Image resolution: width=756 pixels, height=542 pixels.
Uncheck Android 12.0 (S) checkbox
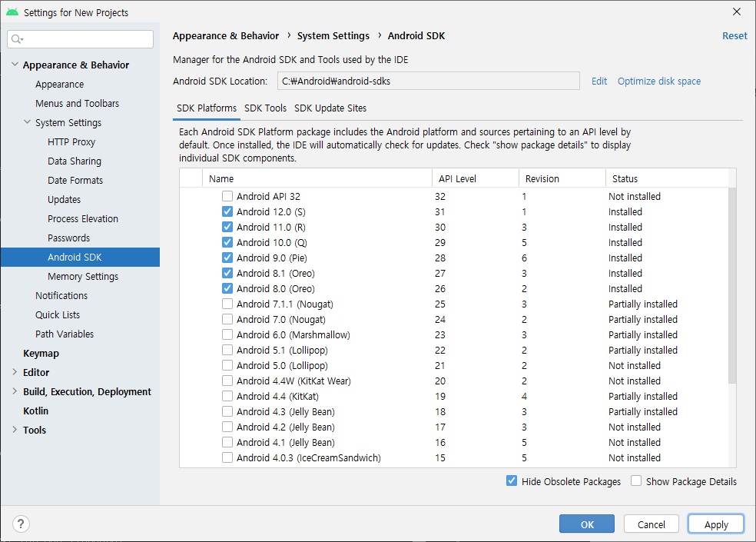(227, 212)
